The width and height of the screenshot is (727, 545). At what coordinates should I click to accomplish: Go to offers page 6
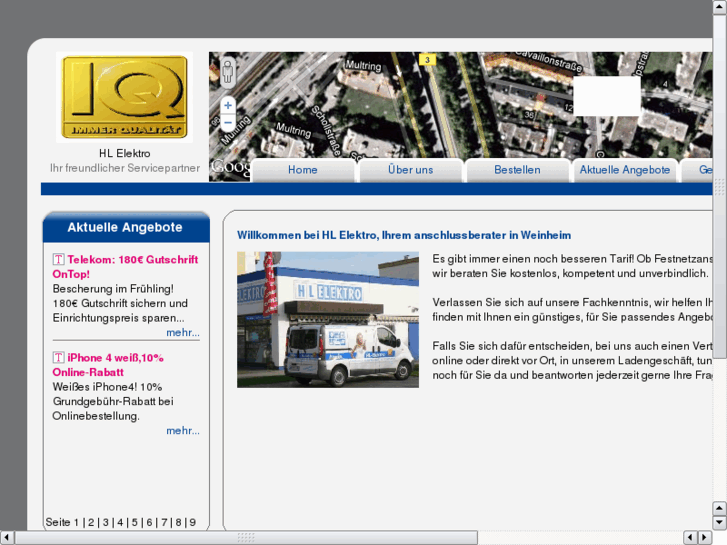pos(149,523)
